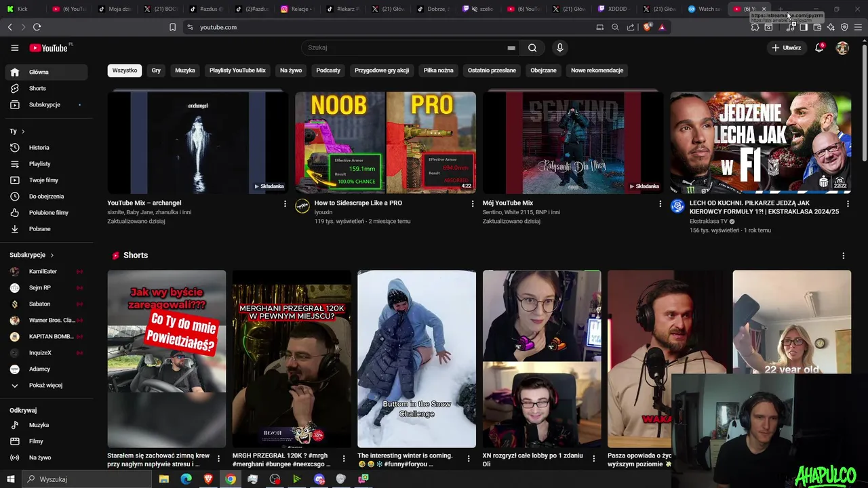
Task: Click the YouTube logo
Action: click(x=48, y=47)
